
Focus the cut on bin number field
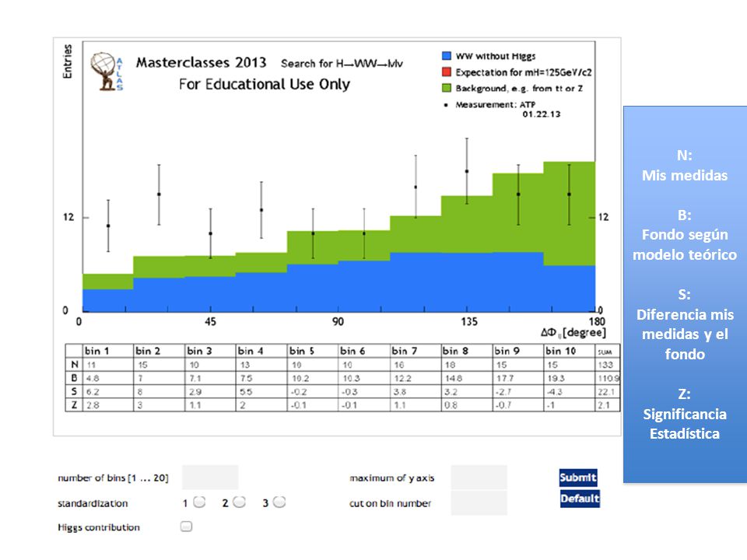click(479, 503)
